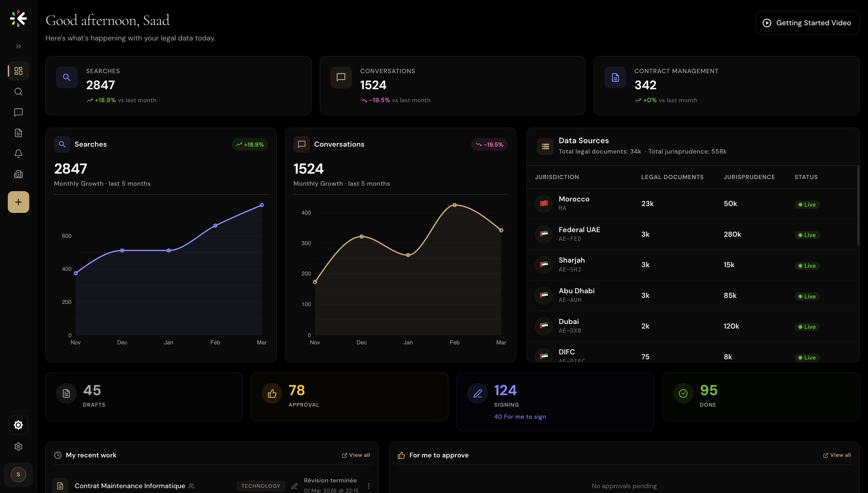Screen dimensions: 868x493
Task: Open the 124 Signing card
Action: click(x=555, y=402)
